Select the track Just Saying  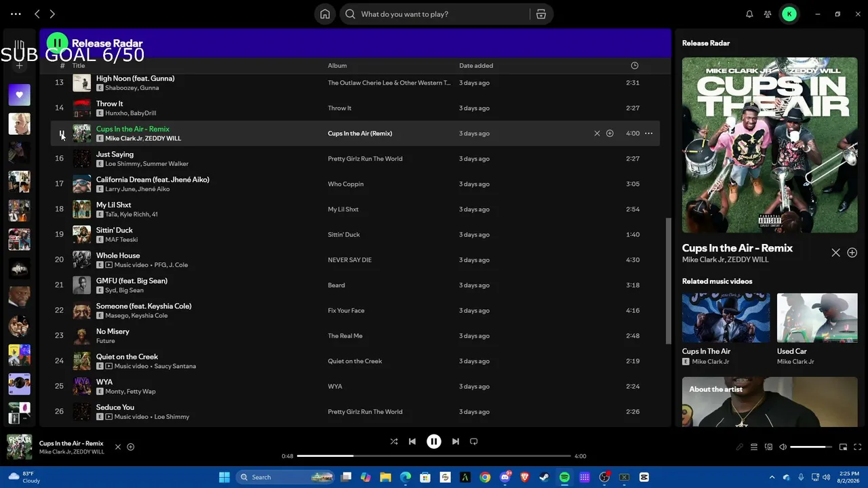tap(115, 155)
